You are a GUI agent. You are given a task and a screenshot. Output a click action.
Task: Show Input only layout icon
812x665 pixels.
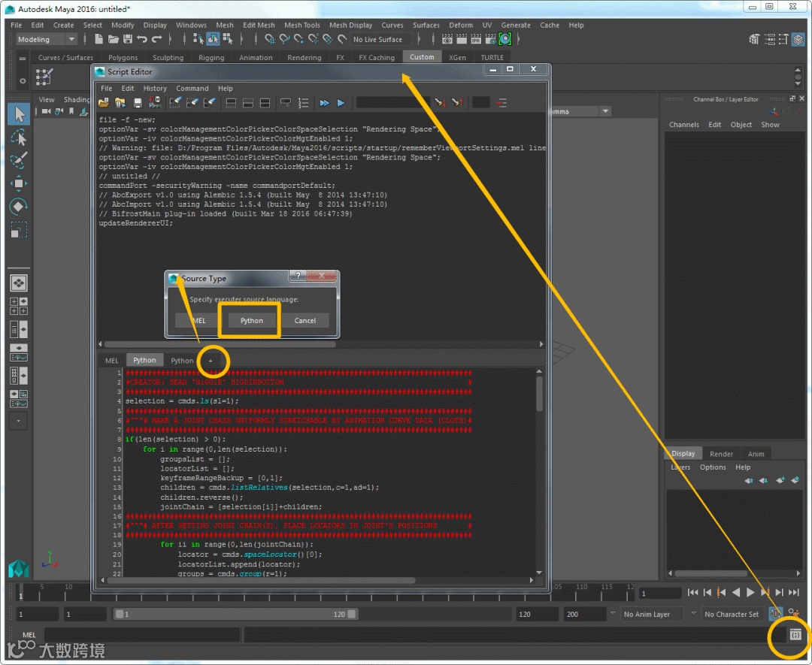(x=248, y=103)
